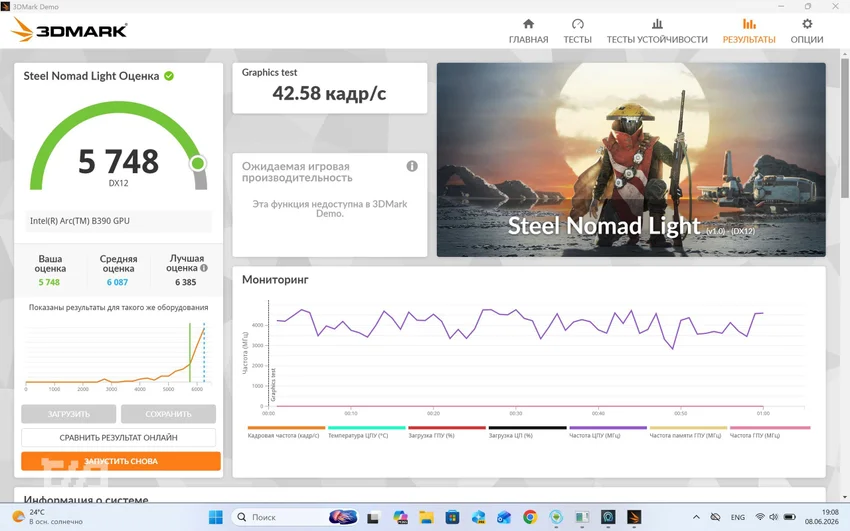The height and width of the screenshot is (531, 850).
Task: Open Task View from taskbar
Action: pos(372,518)
